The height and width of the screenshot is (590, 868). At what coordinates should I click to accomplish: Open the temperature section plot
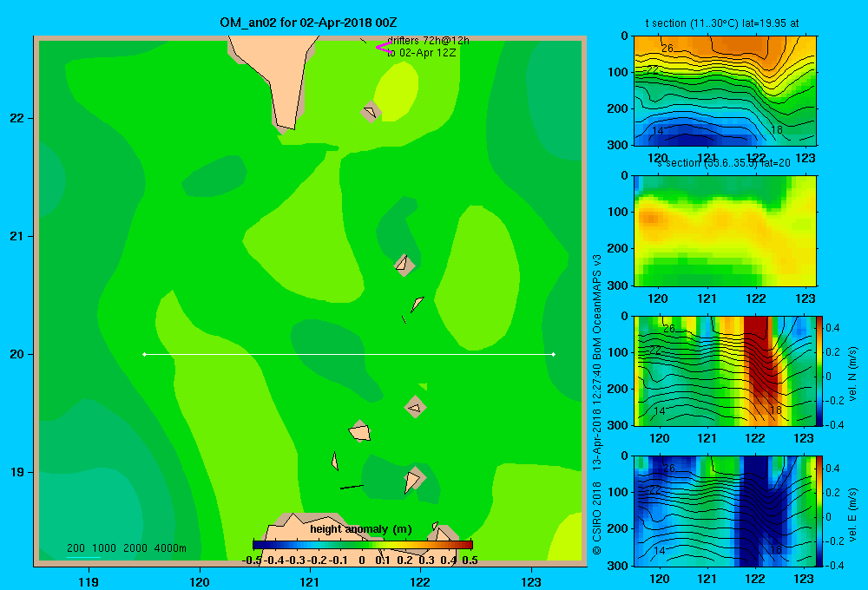(725, 91)
